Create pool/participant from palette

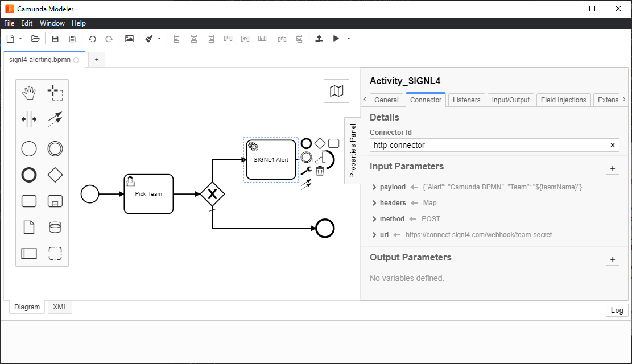[x=29, y=254]
